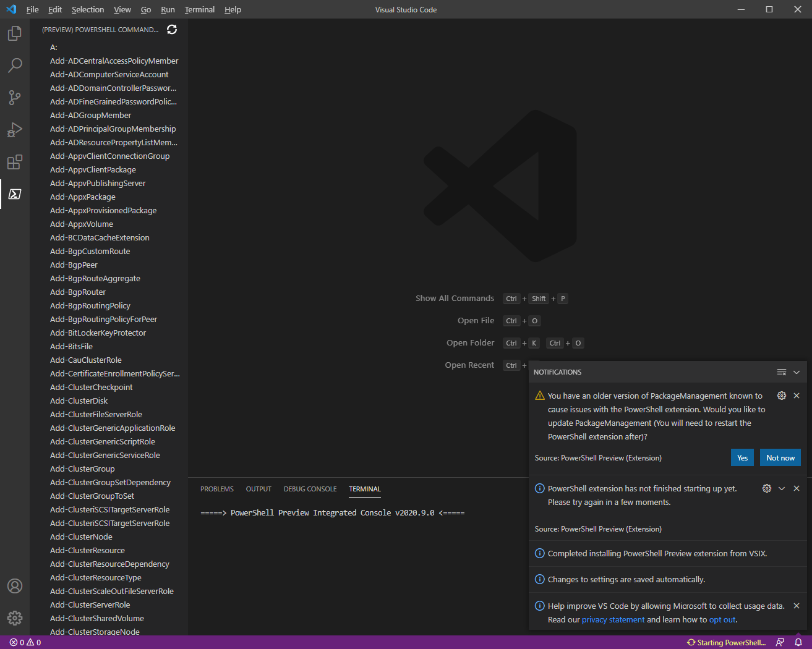Screen dimensions: 812x649
Task: Open the View menu
Action: pos(122,9)
